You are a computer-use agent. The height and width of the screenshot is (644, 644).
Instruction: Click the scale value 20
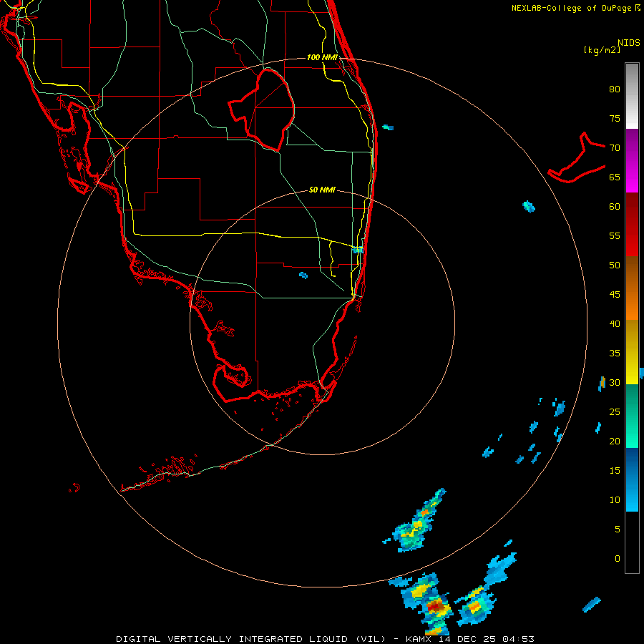coord(615,441)
